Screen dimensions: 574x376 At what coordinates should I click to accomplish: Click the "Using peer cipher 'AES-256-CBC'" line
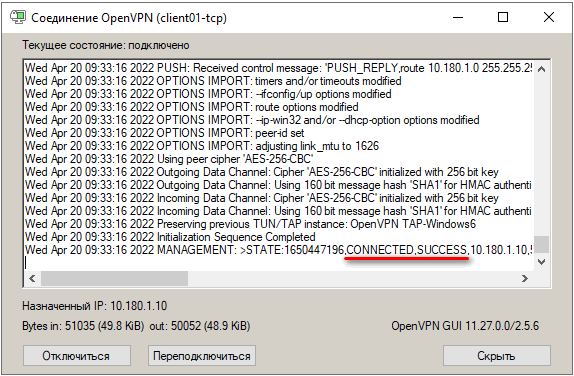(x=169, y=159)
